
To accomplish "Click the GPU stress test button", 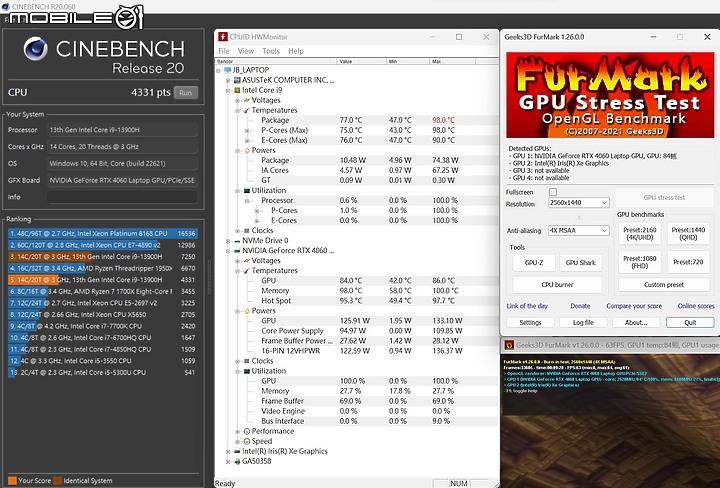I will (664, 197).
